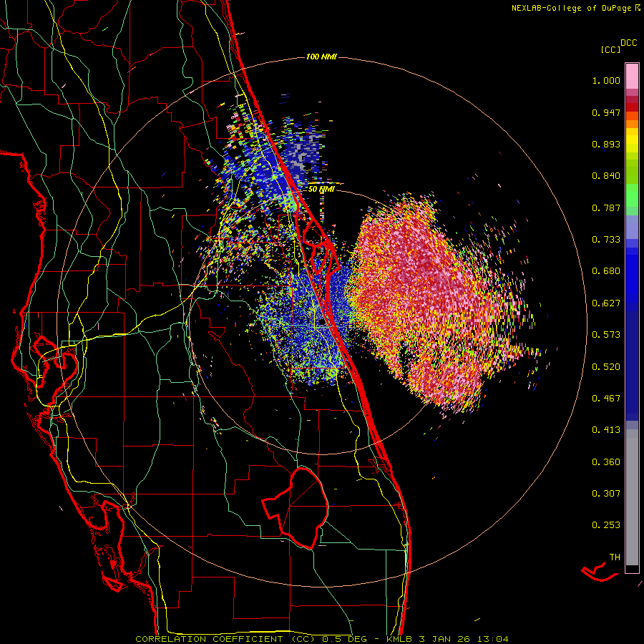Click the yellow segment of the color bar
The width and height of the screenshot is (644, 644).
click(x=632, y=140)
